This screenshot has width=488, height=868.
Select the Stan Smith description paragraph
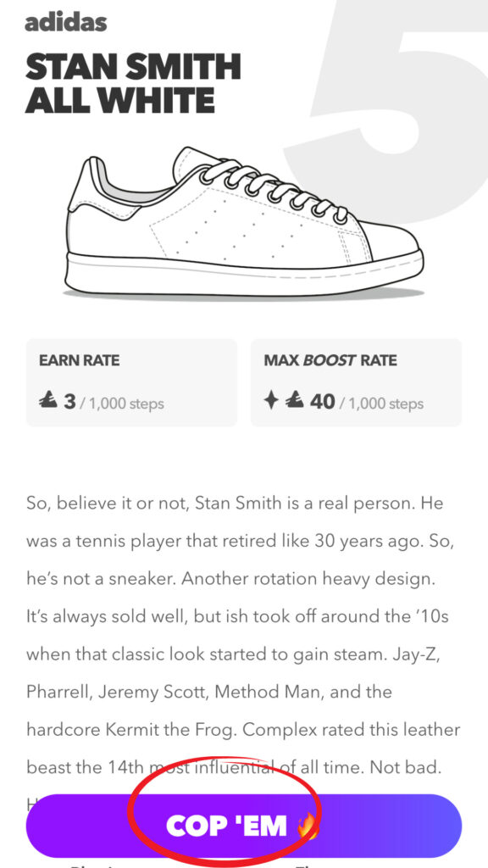(x=243, y=637)
